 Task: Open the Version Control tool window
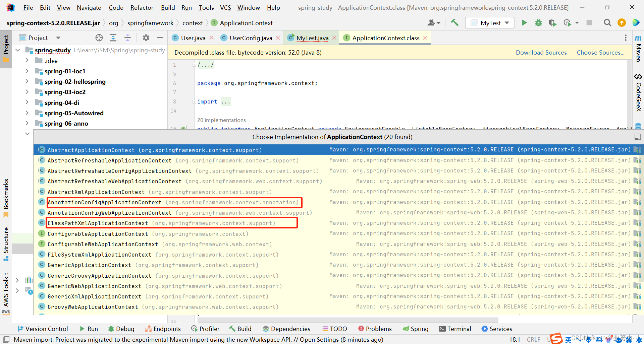pyautogui.click(x=43, y=329)
